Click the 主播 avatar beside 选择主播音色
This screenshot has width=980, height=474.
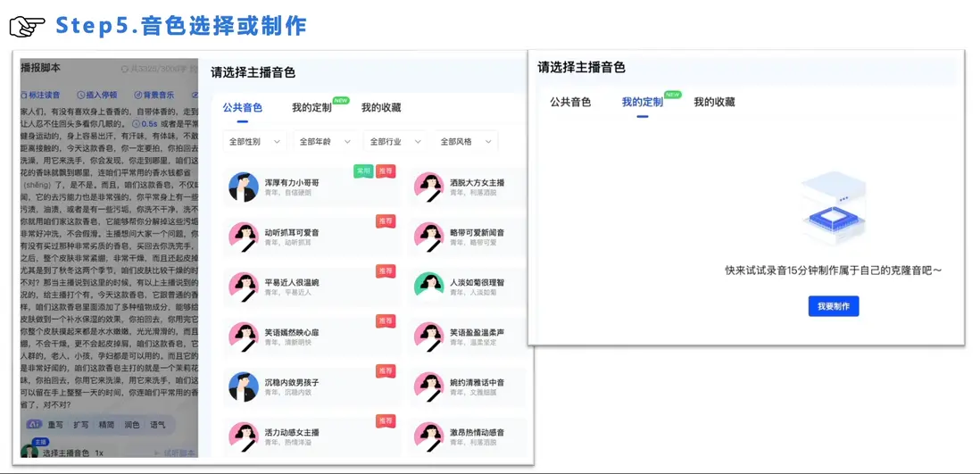pos(29,452)
